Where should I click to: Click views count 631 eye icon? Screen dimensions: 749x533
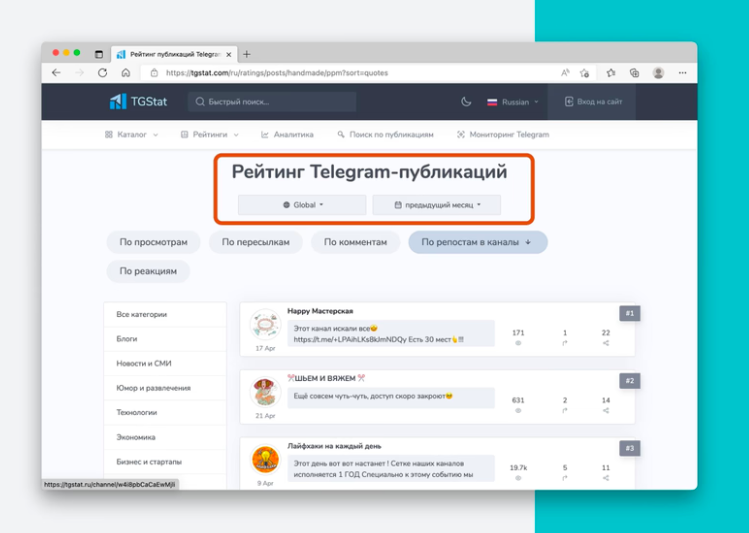pos(518,410)
